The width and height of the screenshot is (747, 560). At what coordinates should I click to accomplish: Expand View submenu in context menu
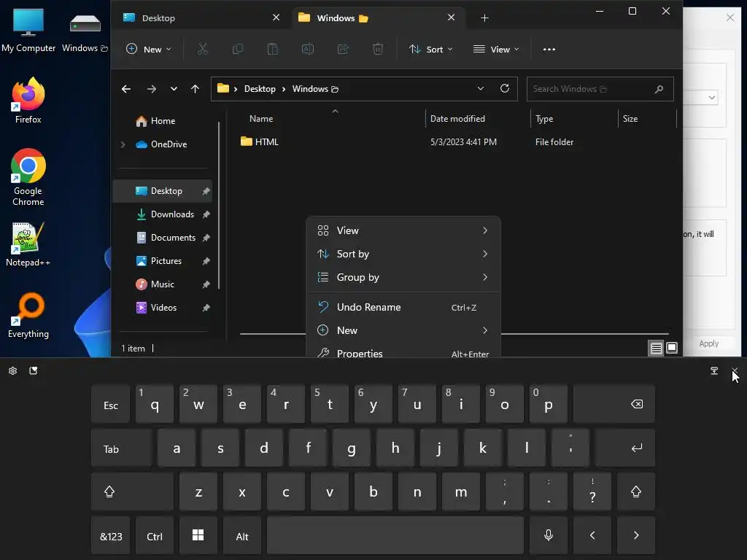403,230
